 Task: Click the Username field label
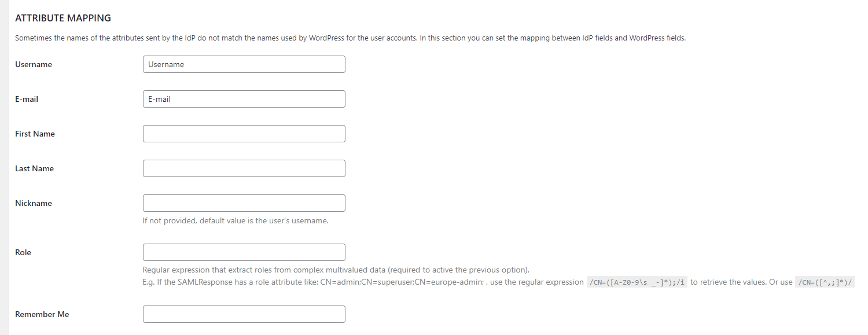34,64
